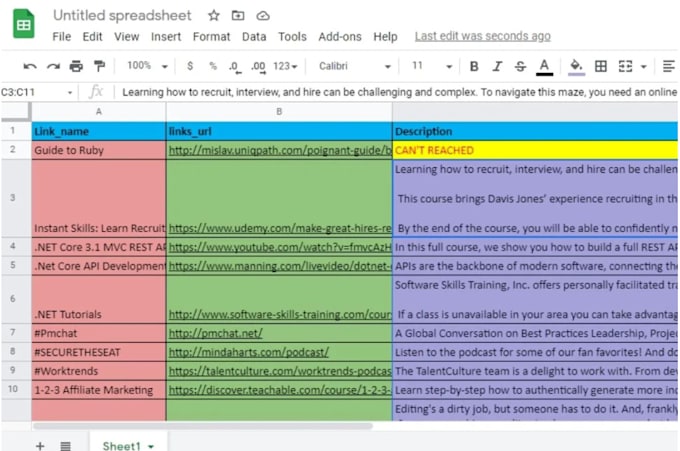Open the 123 number format dropdown
Screen dimensions: 680x451
tap(285, 66)
